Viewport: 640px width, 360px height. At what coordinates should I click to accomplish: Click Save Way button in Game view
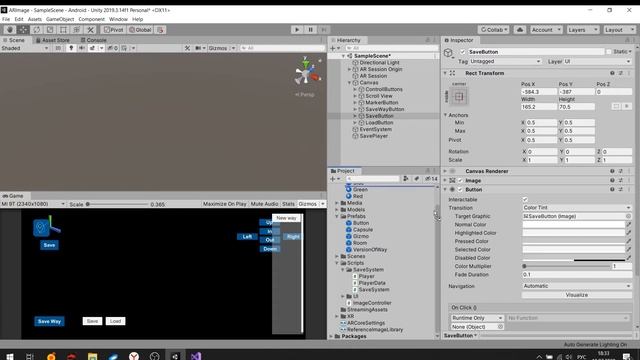(49, 321)
